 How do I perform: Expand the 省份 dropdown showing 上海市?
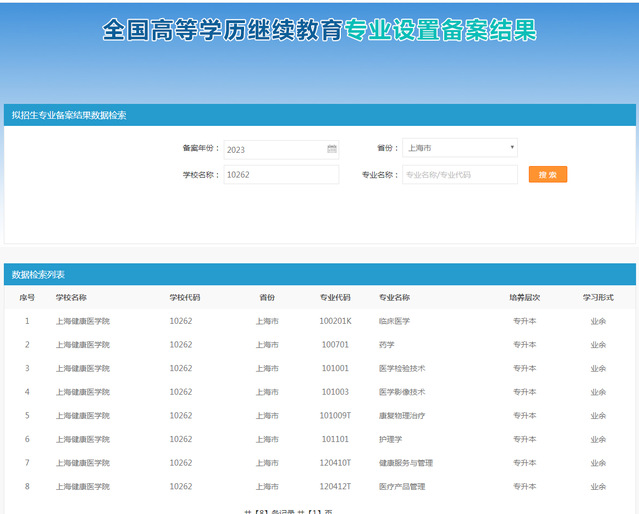click(x=459, y=148)
